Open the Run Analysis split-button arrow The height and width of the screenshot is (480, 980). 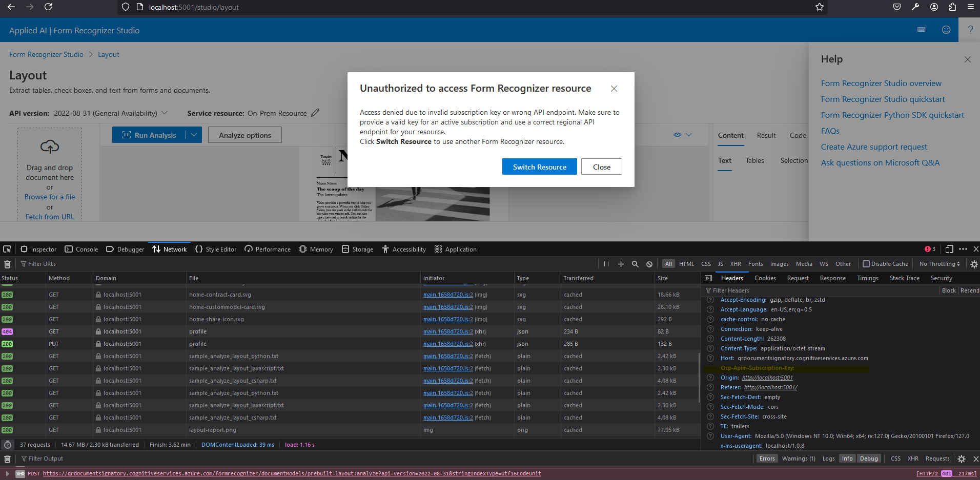click(x=194, y=135)
